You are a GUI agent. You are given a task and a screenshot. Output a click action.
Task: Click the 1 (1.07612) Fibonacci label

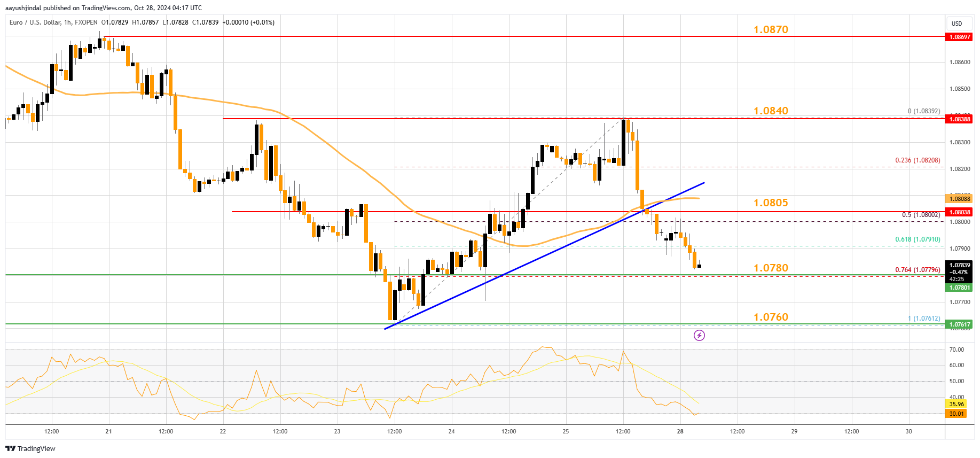[x=924, y=319]
